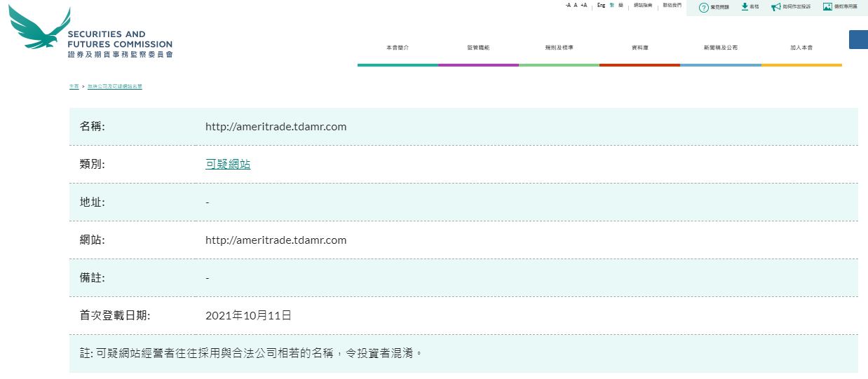Switch language to 繁 traditional Chinese
868x379 pixels.
[611, 5]
